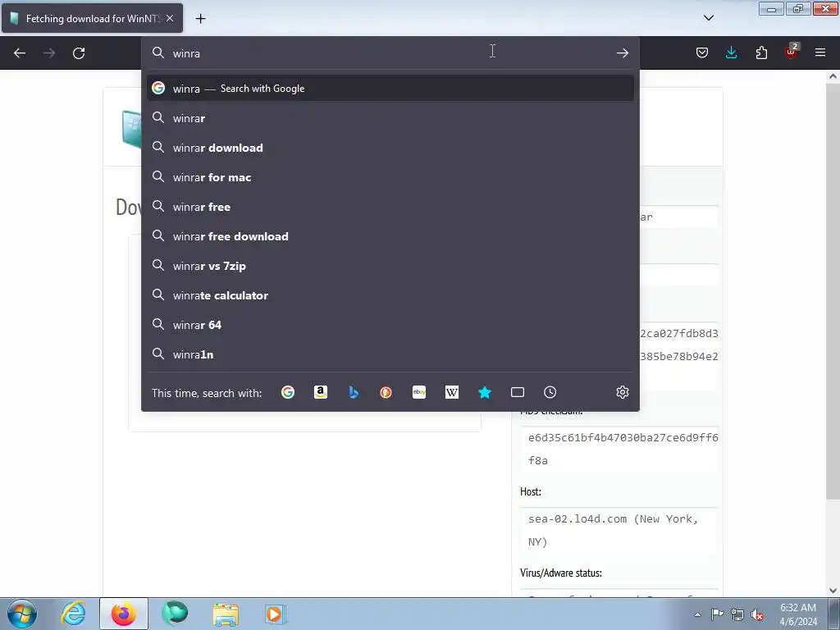840x630 pixels.
Task: Open Windows Media Player from taskbar
Action: pyautogui.click(x=276, y=614)
